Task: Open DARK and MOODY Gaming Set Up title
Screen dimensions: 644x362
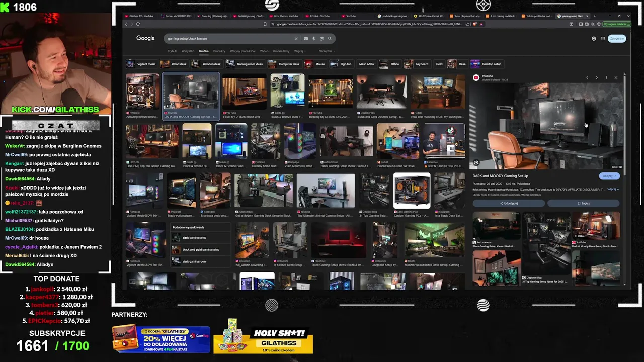Action: (500, 176)
